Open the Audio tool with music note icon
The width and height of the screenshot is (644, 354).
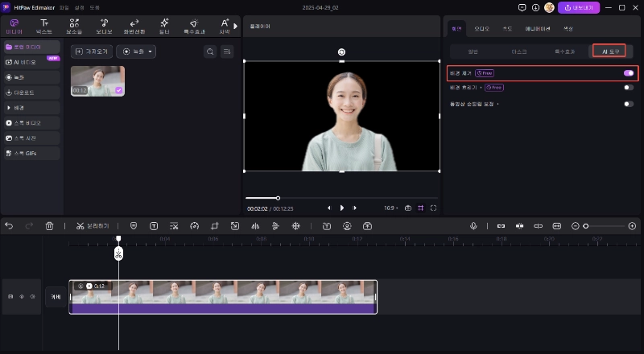tap(104, 27)
